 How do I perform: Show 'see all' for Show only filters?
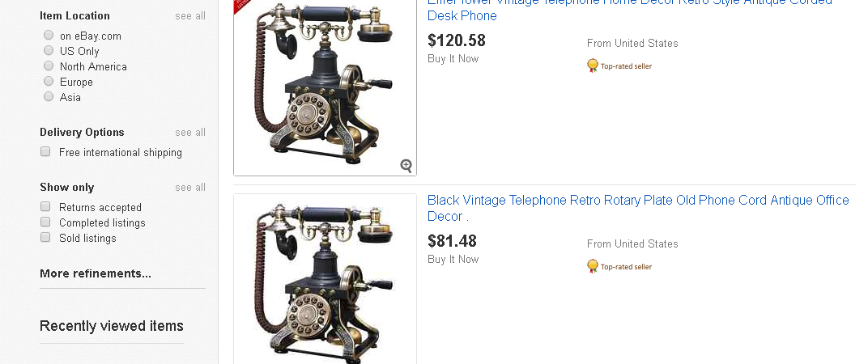click(190, 188)
